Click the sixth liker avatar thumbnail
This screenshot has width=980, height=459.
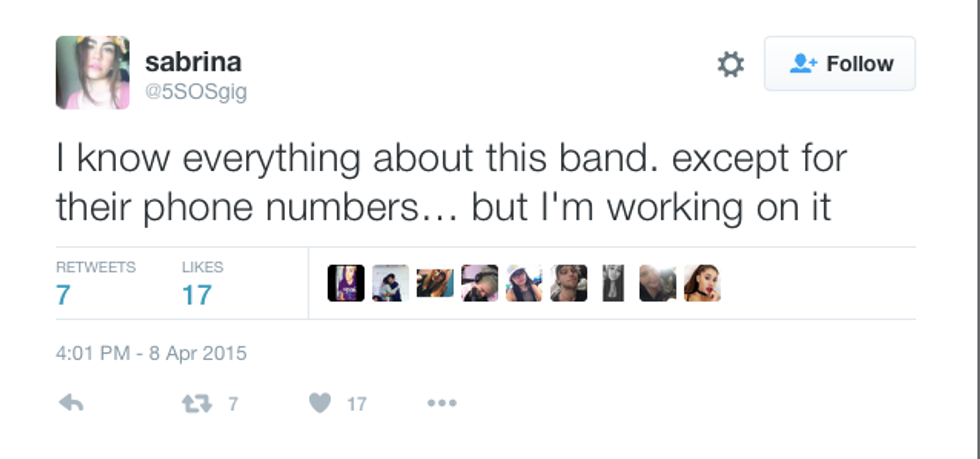(569, 283)
